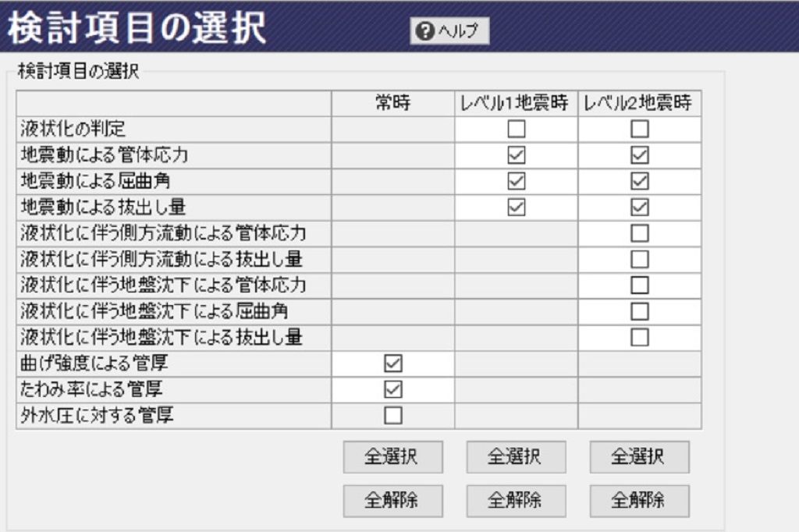Check 液状化に伴う側方流動による管体応力 box
This screenshot has width=799, height=532.
(640, 233)
